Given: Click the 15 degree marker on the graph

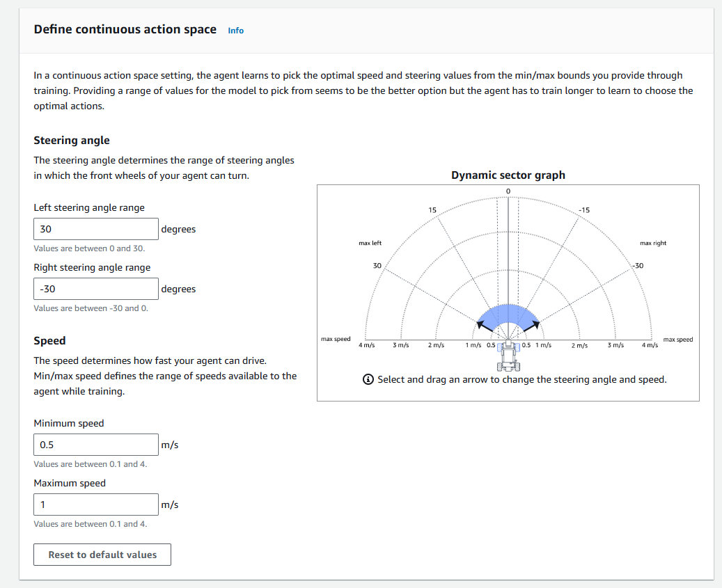Looking at the screenshot, I should click(x=432, y=209).
